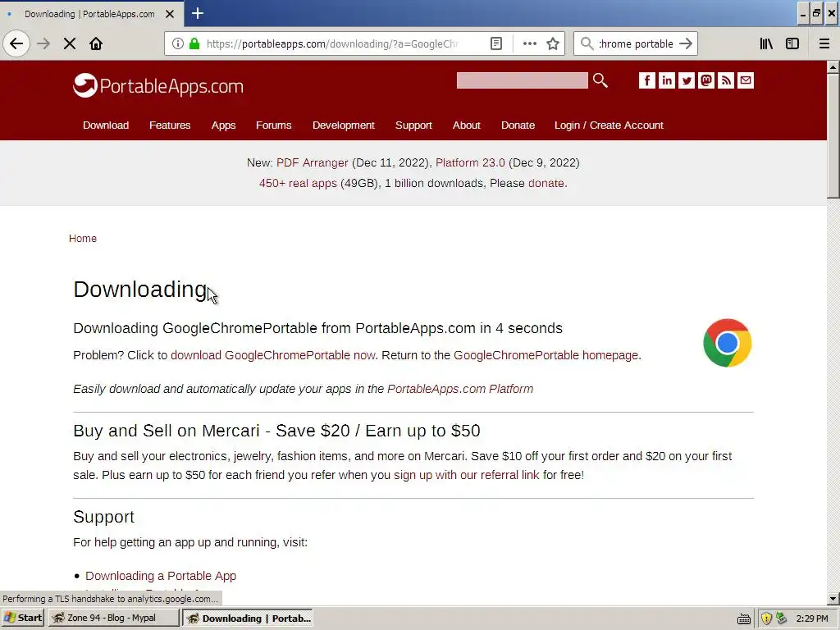Open the Windows Start button

(22, 618)
